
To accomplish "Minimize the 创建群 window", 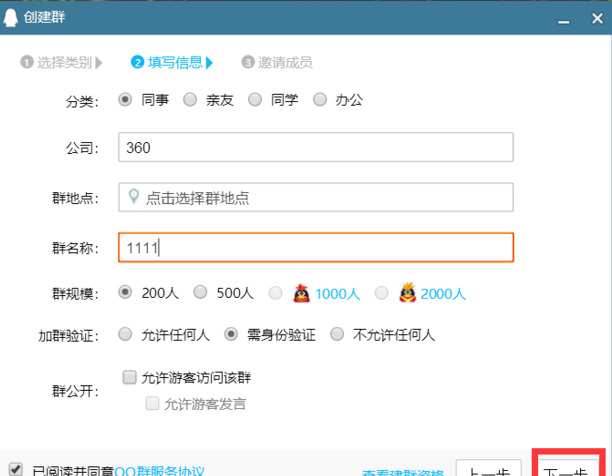I will click(x=563, y=21).
